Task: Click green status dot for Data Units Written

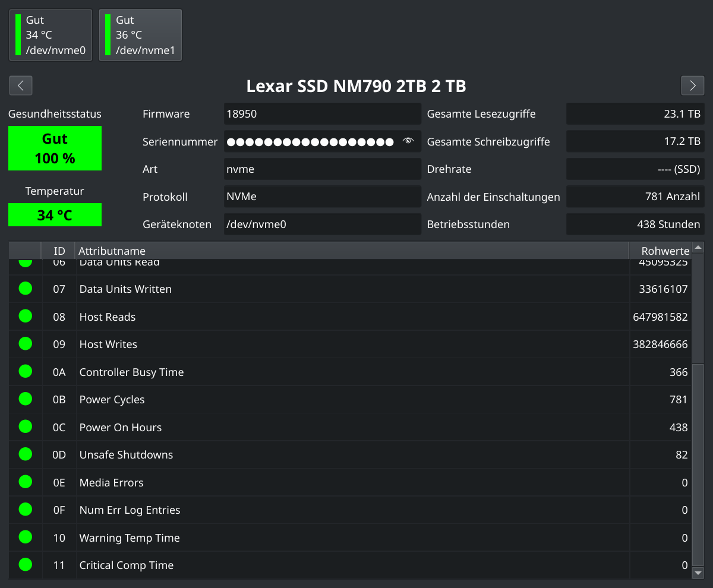Action: coord(25,289)
